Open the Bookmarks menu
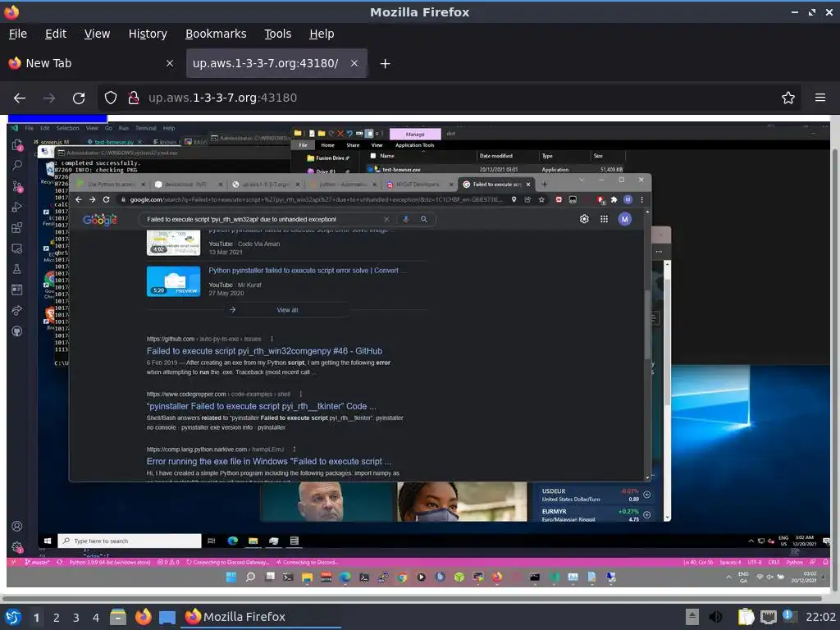This screenshot has width=840, height=630. click(x=216, y=34)
